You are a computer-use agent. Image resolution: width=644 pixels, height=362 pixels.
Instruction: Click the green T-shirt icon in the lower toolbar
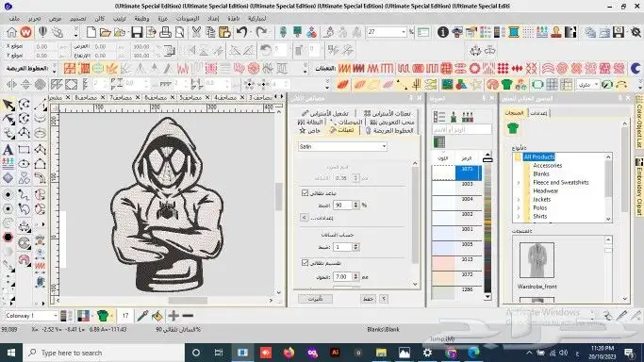(507, 85)
